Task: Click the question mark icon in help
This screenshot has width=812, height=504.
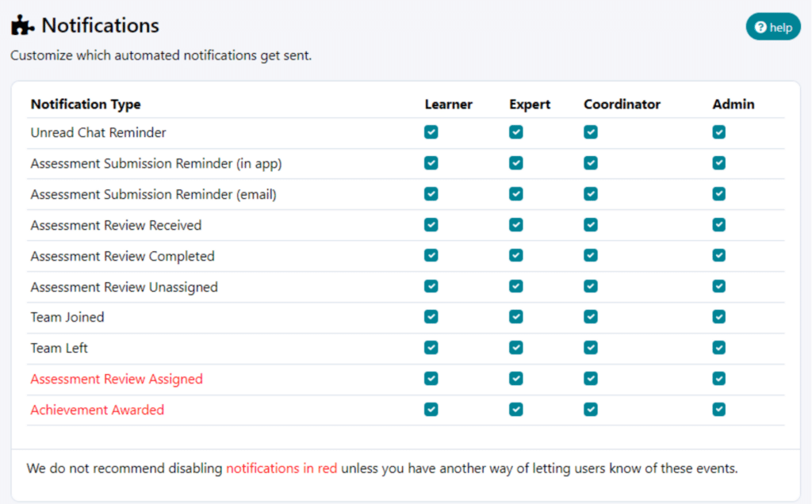Action: coord(760,28)
